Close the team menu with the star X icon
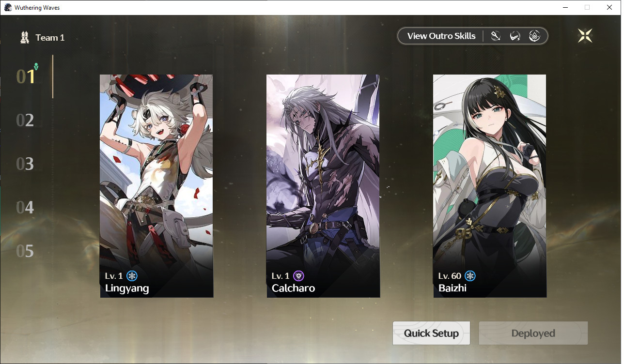624x364 pixels. pyautogui.click(x=585, y=35)
